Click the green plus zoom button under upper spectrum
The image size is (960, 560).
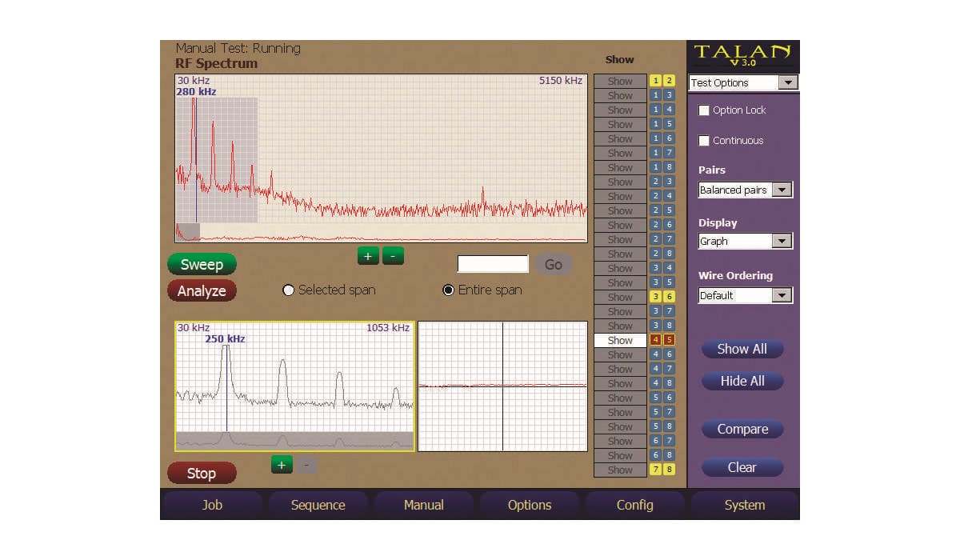click(x=368, y=256)
